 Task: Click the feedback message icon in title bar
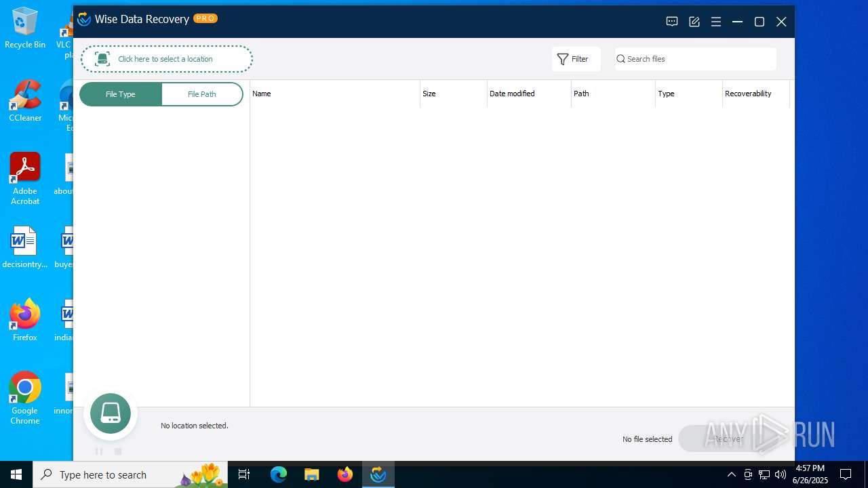click(672, 22)
